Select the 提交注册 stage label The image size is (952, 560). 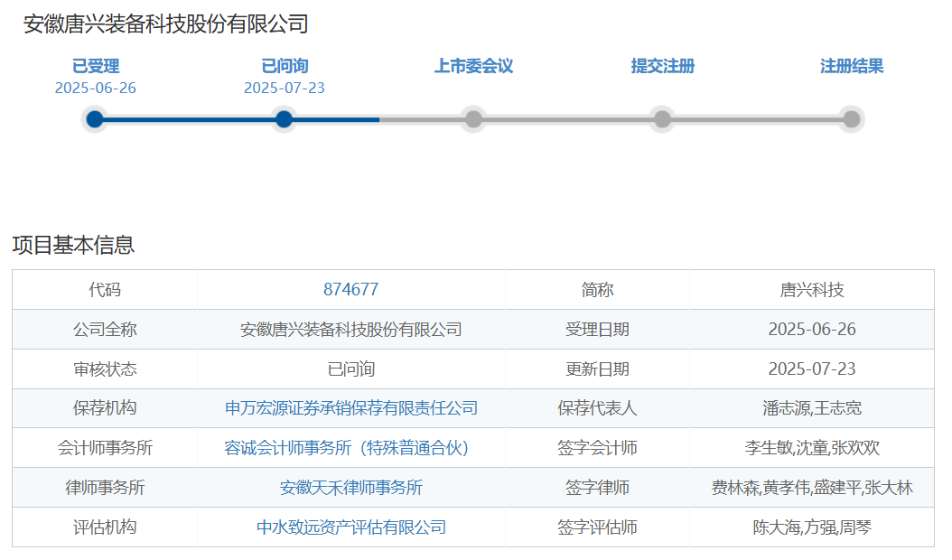click(662, 66)
